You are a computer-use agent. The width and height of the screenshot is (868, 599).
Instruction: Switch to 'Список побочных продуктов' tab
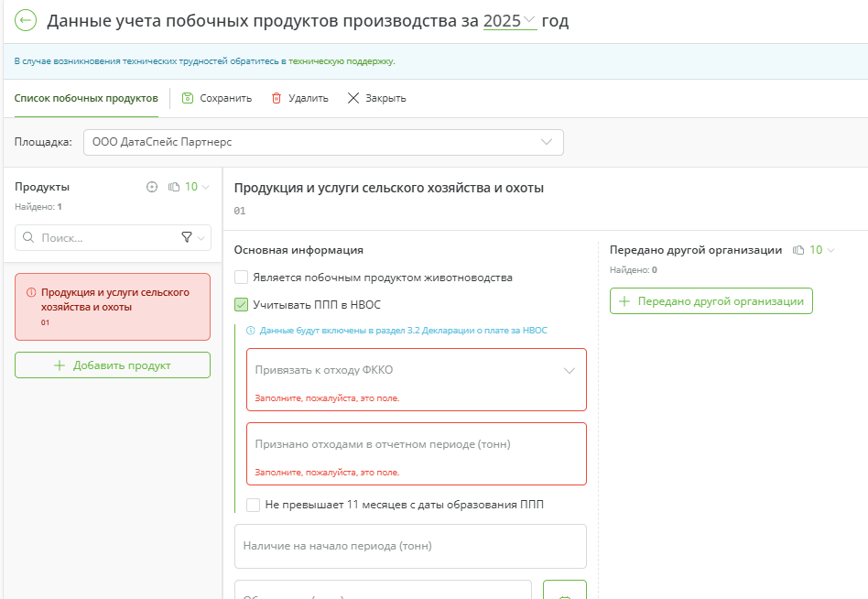pos(86,98)
